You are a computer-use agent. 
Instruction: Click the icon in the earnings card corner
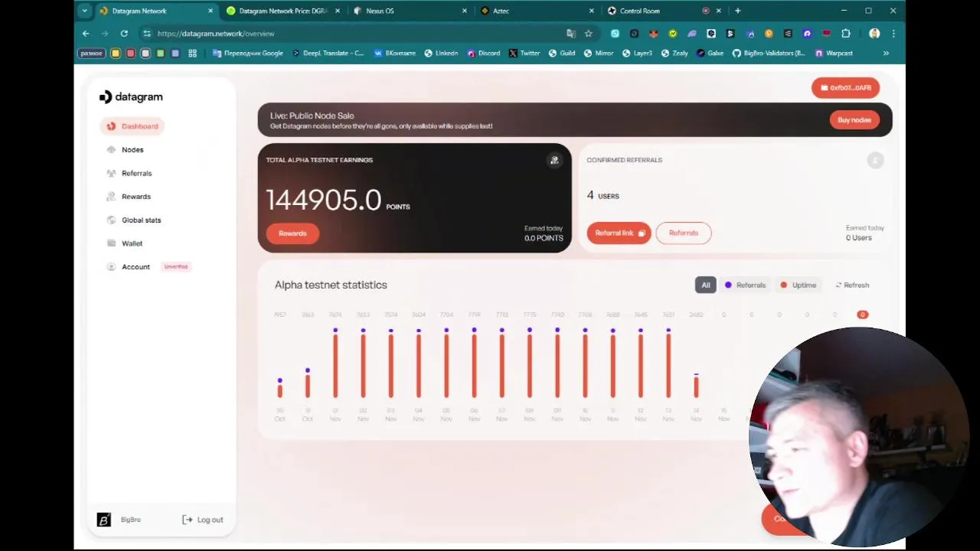(554, 160)
